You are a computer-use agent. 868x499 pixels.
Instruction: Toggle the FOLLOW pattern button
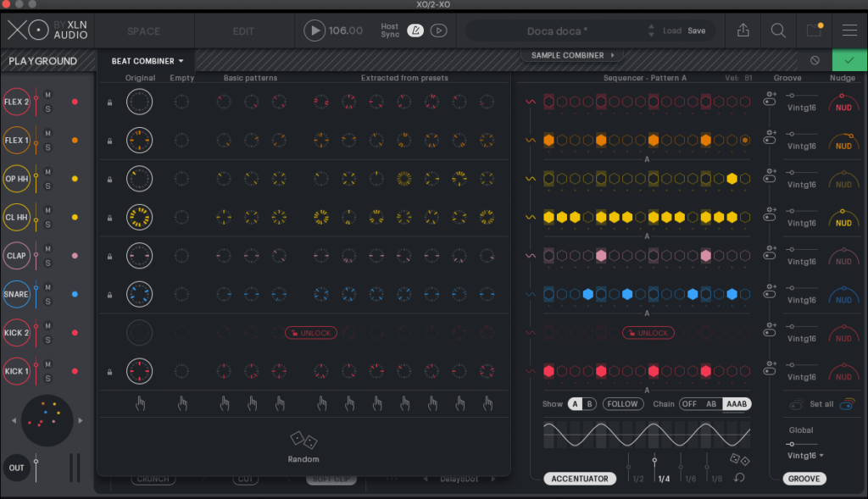point(622,404)
